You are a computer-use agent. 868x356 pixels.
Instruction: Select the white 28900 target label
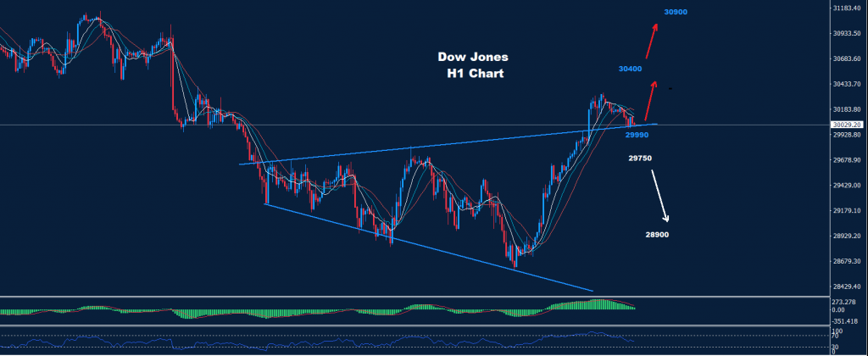pyautogui.click(x=657, y=234)
